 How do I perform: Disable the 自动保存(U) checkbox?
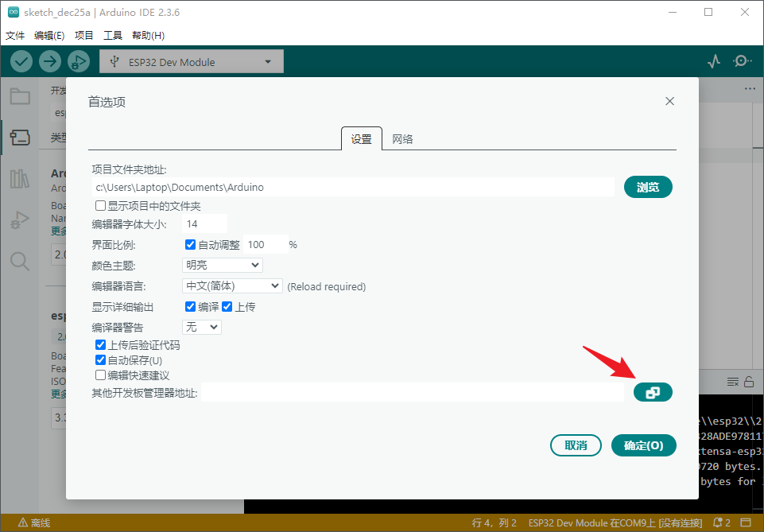[x=100, y=359]
